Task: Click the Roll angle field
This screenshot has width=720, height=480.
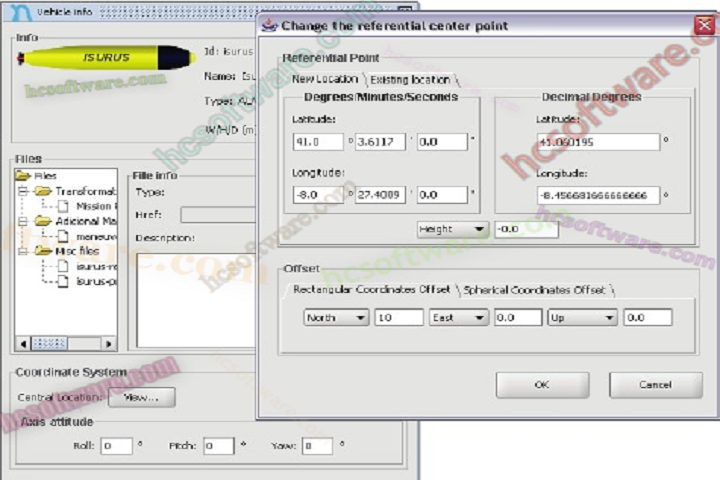Action: (x=117, y=446)
